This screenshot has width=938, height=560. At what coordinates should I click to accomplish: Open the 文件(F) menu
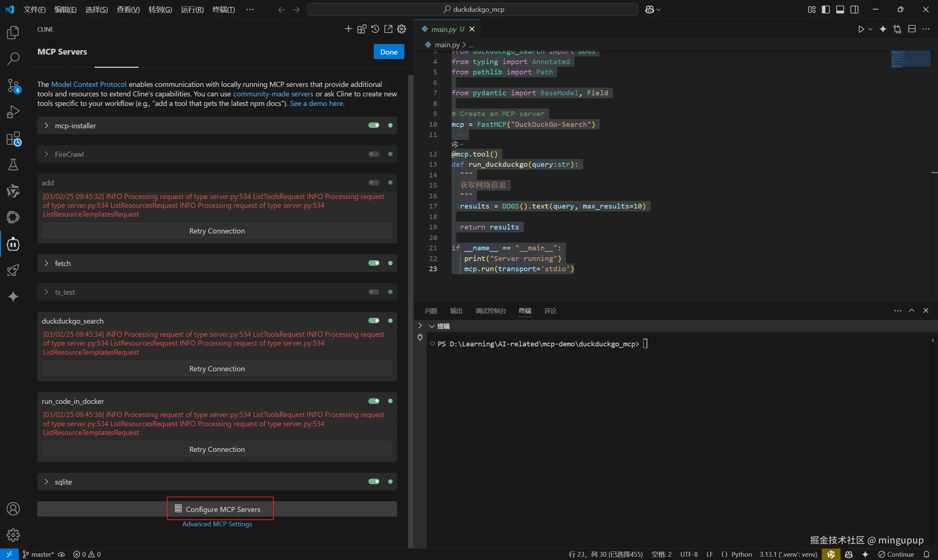pos(34,10)
